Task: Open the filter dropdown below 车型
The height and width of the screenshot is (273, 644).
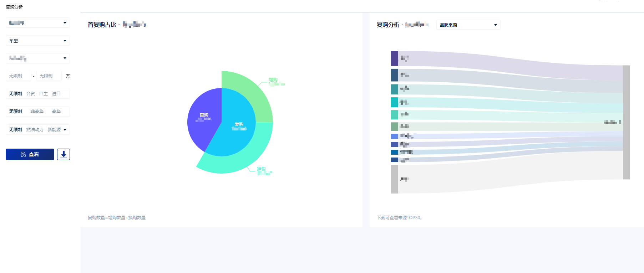Action: [38, 58]
